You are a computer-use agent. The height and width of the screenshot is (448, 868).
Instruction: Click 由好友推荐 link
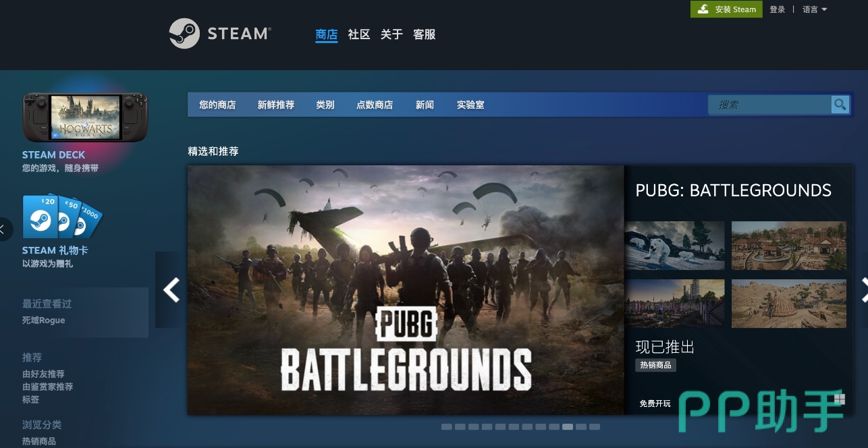click(43, 374)
